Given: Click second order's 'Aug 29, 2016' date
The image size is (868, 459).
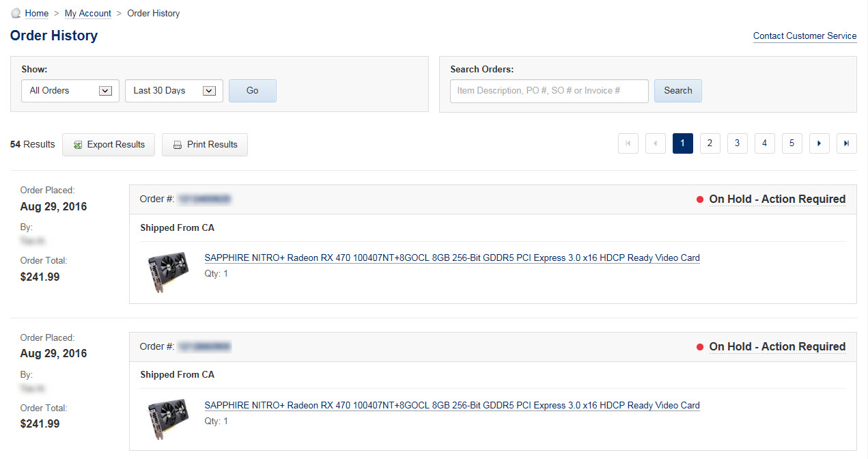Looking at the screenshot, I should pyautogui.click(x=54, y=353).
